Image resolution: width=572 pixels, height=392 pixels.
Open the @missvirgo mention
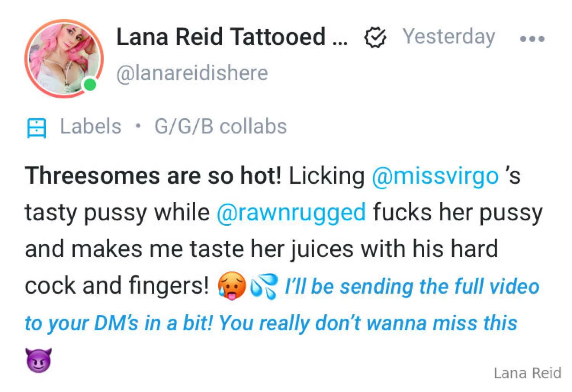coord(435,176)
